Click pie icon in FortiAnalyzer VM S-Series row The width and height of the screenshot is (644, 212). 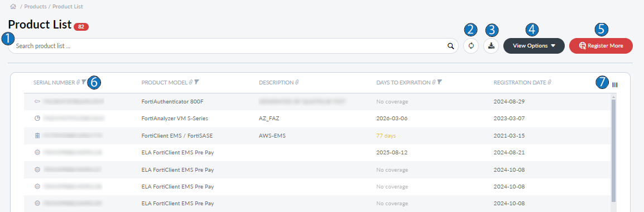pos(37,118)
